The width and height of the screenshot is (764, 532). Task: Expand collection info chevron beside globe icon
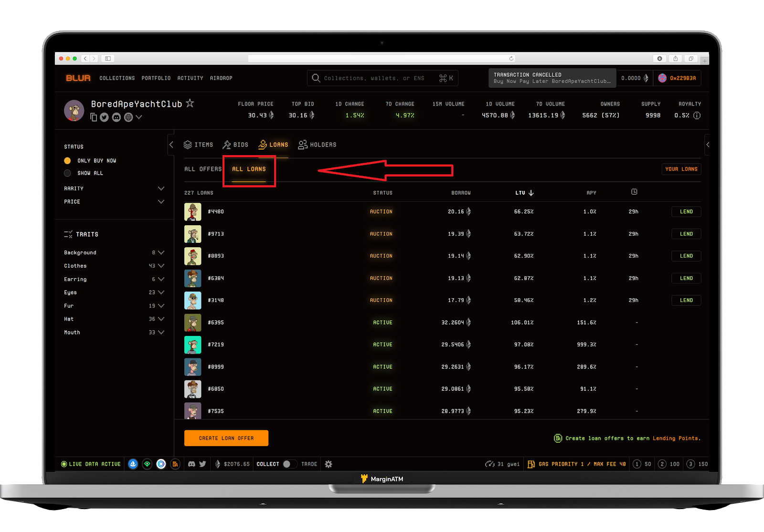pos(139,117)
